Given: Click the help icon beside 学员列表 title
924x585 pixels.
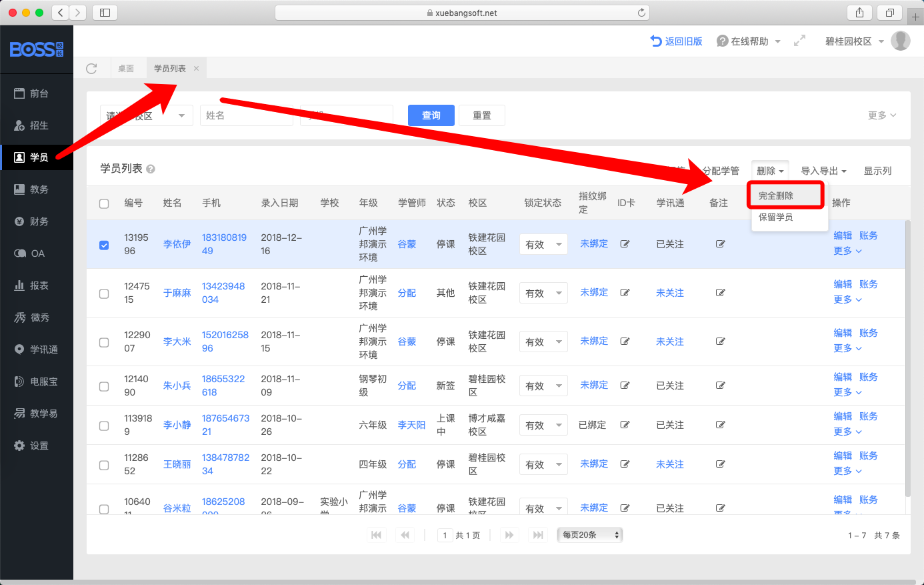Looking at the screenshot, I should pos(151,169).
